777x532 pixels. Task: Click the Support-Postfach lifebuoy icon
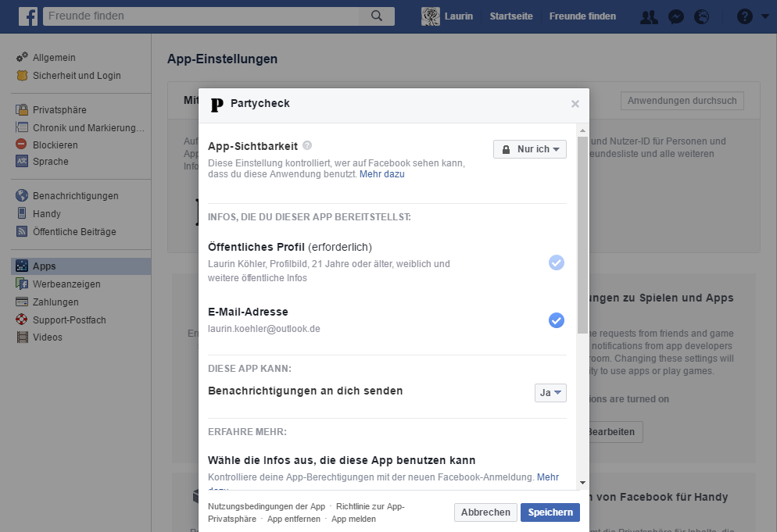point(22,320)
